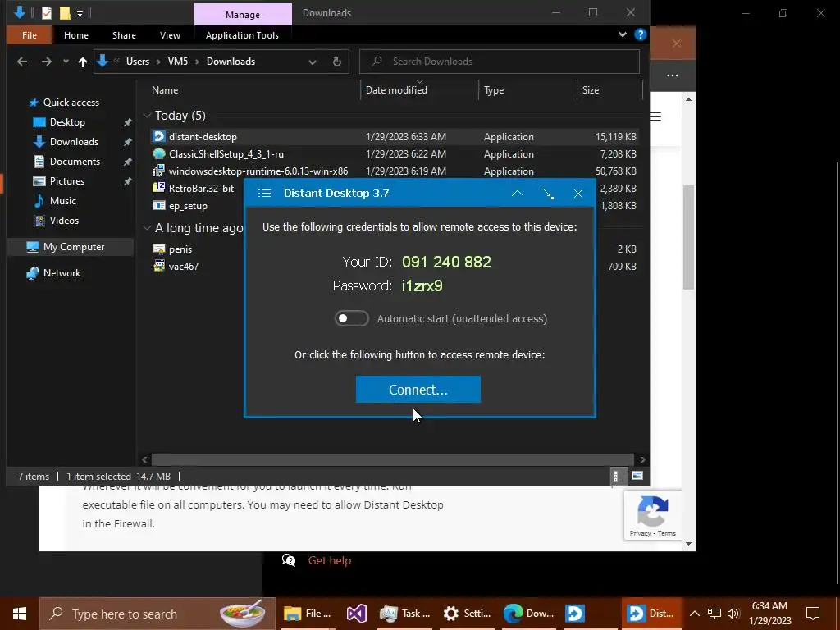The height and width of the screenshot is (630, 840).
Task: Open the volume control in system tray
Action: pyautogui.click(x=733, y=614)
